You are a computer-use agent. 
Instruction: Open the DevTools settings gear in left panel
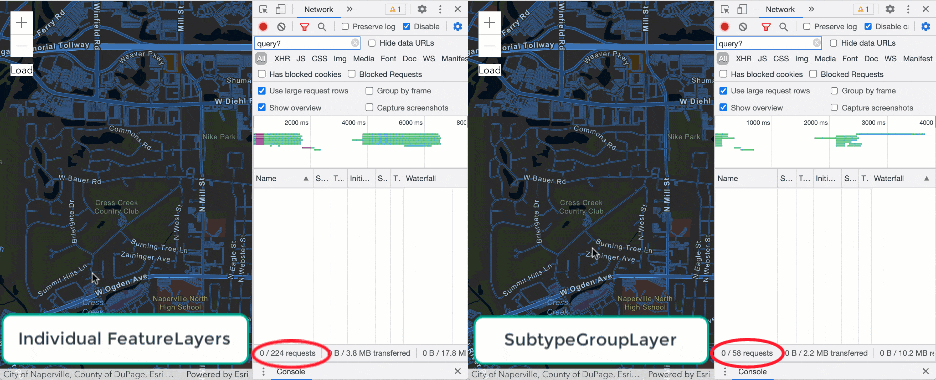point(422,9)
